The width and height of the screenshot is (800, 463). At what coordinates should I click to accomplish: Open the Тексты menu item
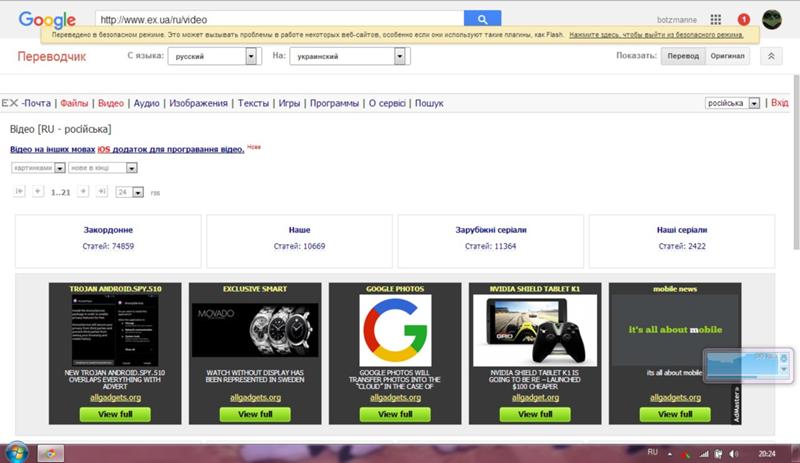pyautogui.click(x=253, y=103)
